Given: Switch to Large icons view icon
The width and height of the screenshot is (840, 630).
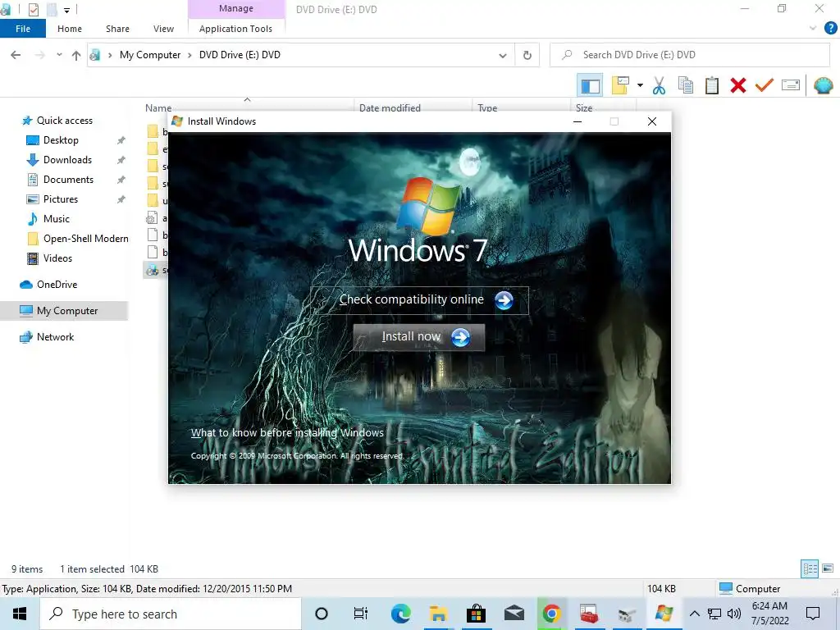Looking at the screenshot, I should (x=828, y=568).
